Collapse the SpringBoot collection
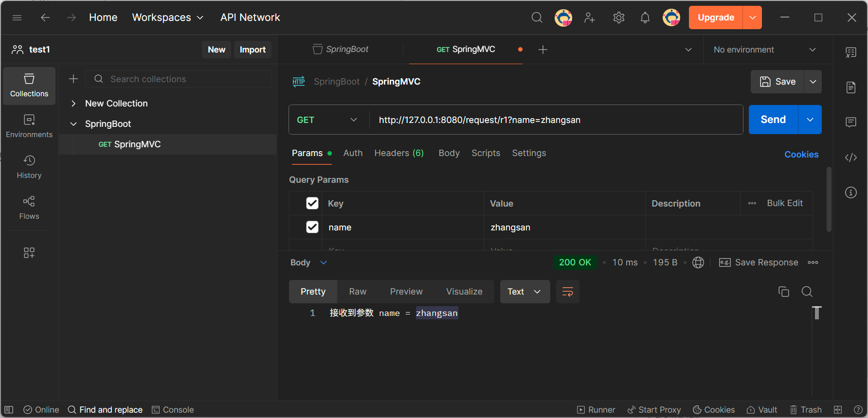The width and height of the screenshot is (868, 418). point(73,124)
